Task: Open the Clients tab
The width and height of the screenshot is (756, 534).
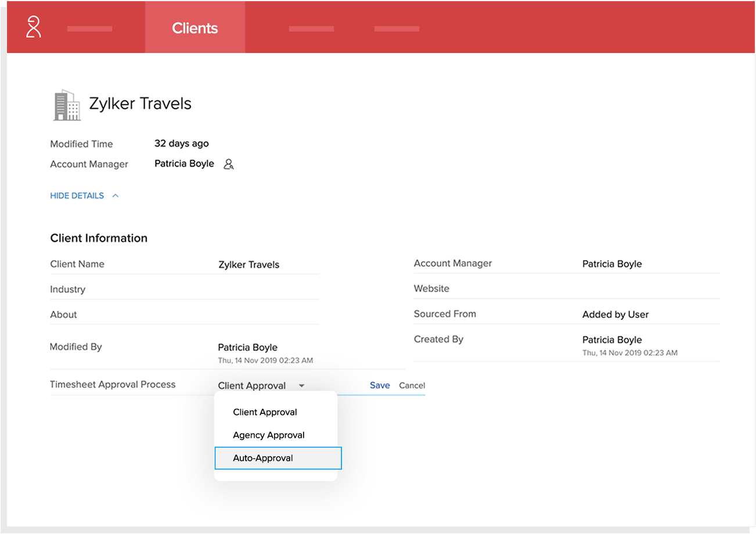Action: [195, 28]
